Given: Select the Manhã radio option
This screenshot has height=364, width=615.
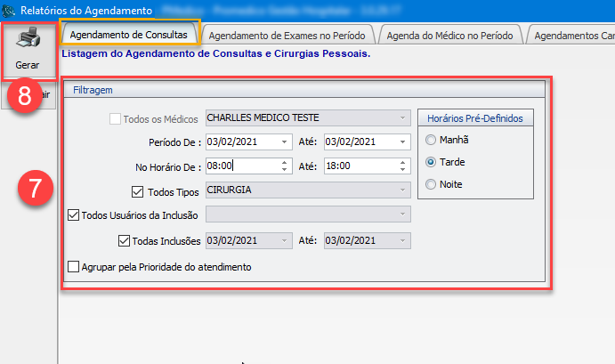Looking at the screenshot, I should tap(432, 140).
